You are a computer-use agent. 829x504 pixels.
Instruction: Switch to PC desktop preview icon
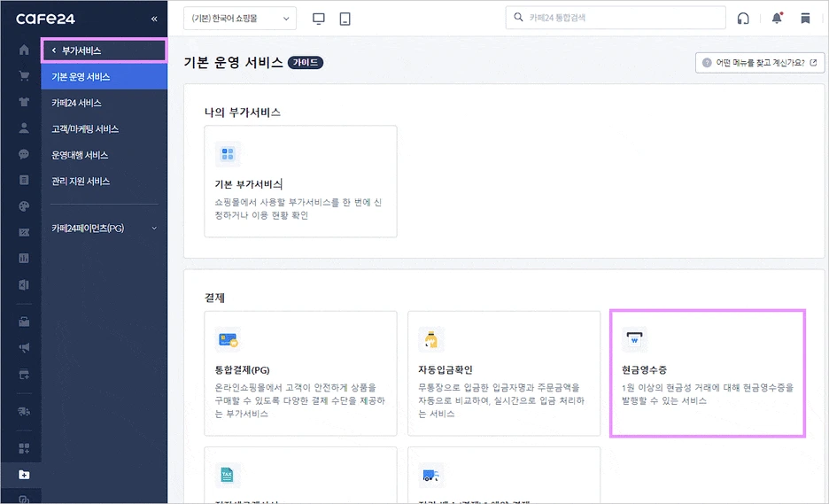[x=318, y=19]
